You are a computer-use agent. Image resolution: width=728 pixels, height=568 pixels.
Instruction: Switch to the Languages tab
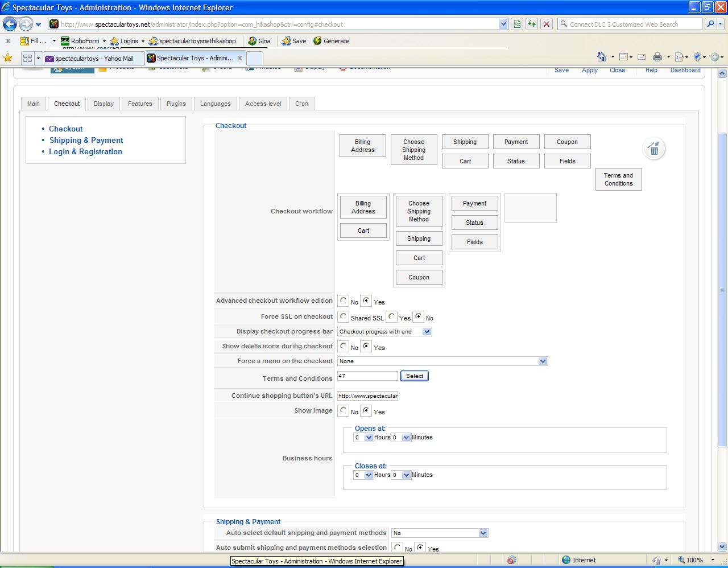(x=216, y=104)
